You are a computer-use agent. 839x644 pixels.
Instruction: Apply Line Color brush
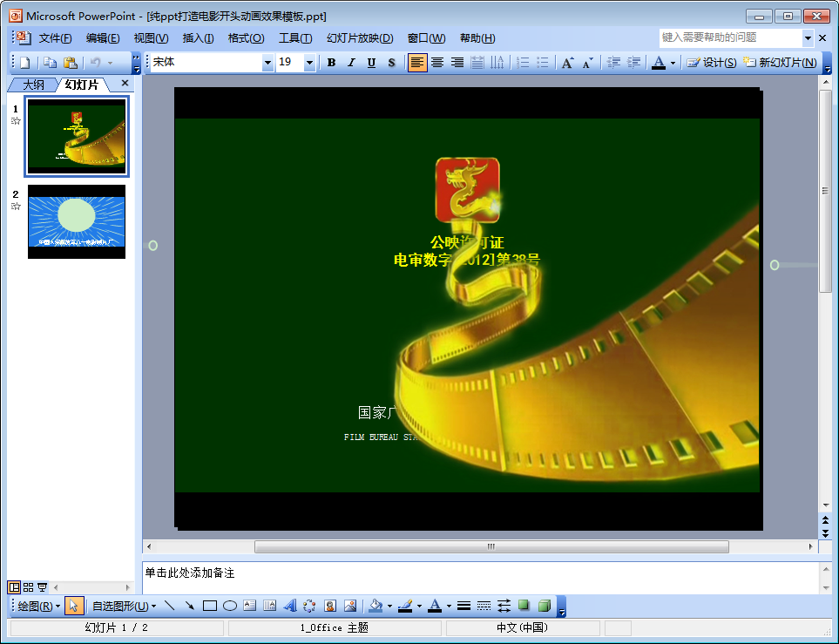(406, 606)
